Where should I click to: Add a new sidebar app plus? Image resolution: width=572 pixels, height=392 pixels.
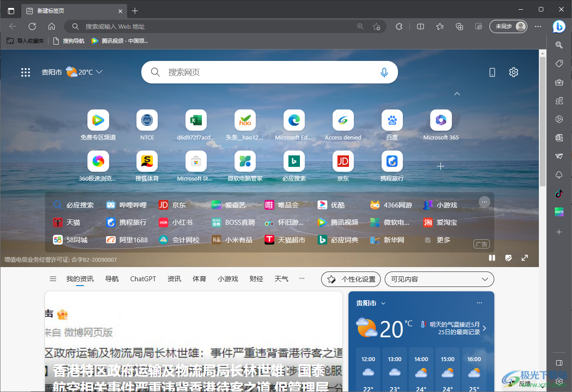tap(559, 232)
